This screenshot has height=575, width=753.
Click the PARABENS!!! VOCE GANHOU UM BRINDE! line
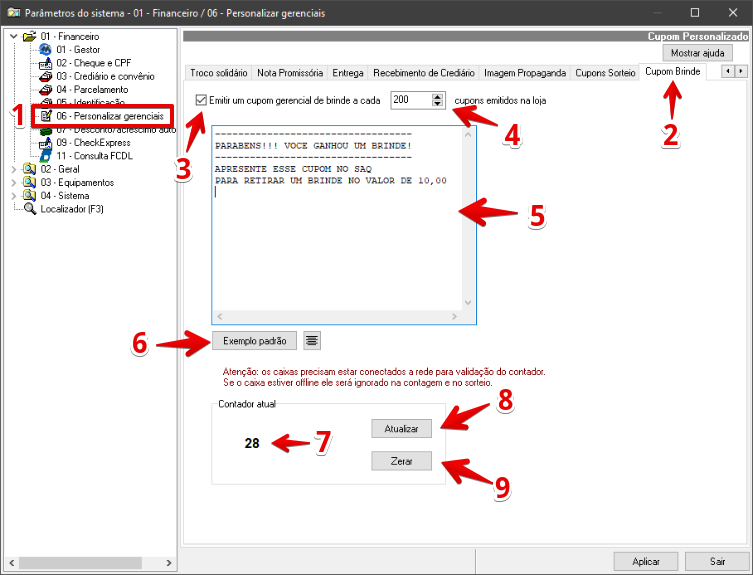[x=313, y=146]
